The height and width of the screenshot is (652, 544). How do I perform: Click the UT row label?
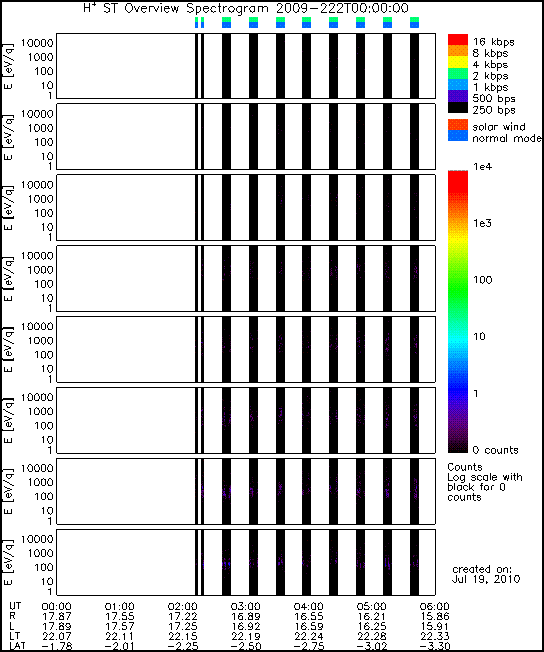pos(15,606)
